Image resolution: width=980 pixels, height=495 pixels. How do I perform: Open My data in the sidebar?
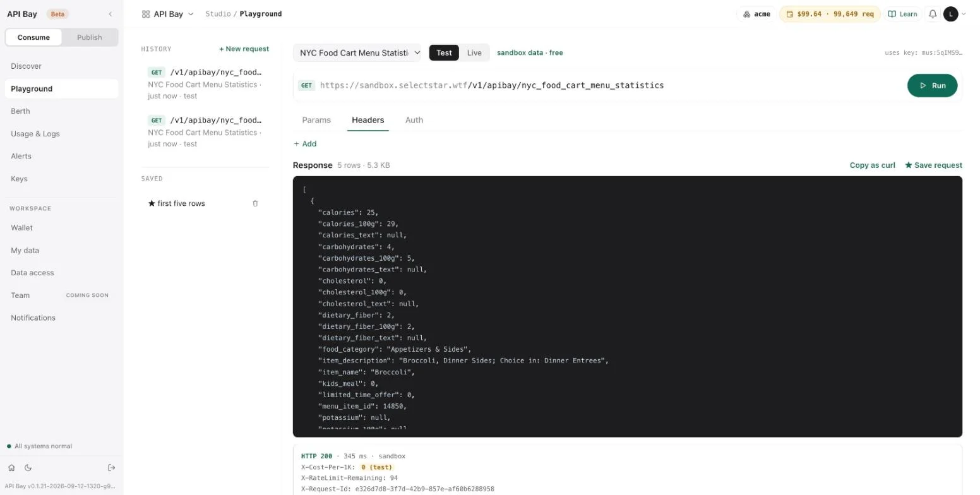(x=61, y=251)
